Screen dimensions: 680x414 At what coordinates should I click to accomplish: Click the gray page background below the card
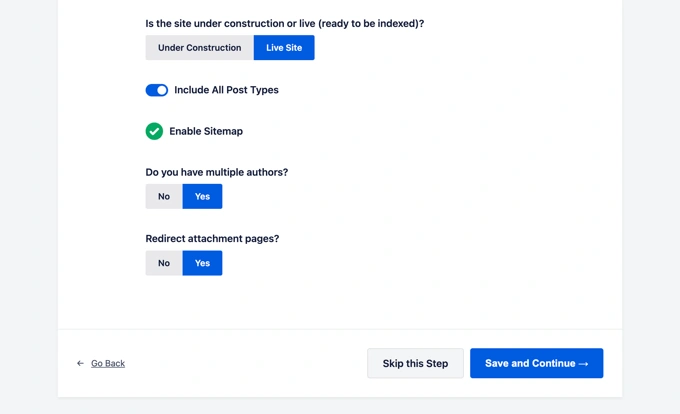(340, 405)
